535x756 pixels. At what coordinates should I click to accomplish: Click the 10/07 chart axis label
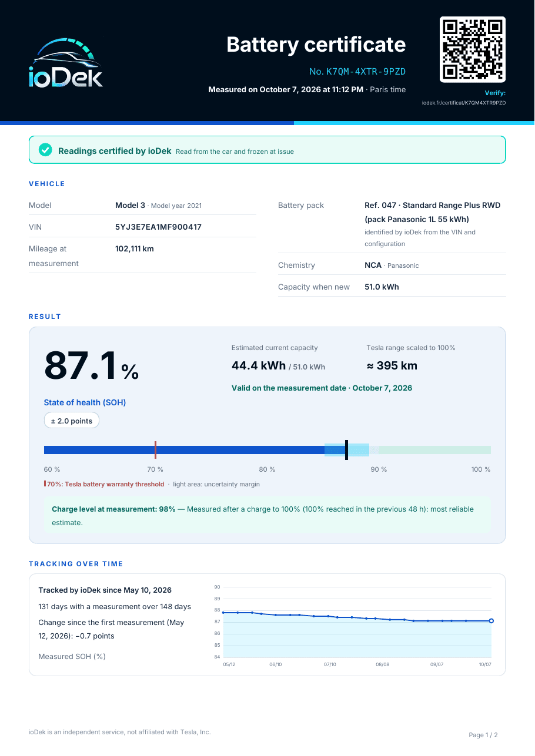pos(486,665)
